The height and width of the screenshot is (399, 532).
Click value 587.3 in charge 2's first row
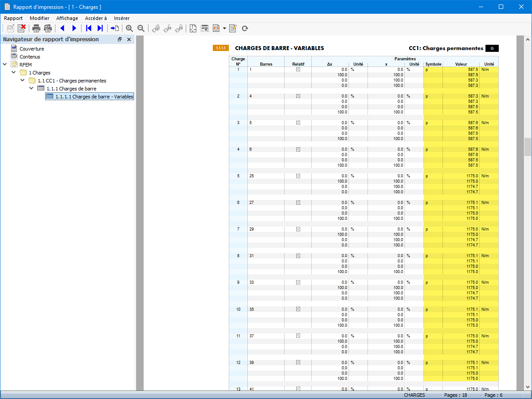(x=473, y=96)
